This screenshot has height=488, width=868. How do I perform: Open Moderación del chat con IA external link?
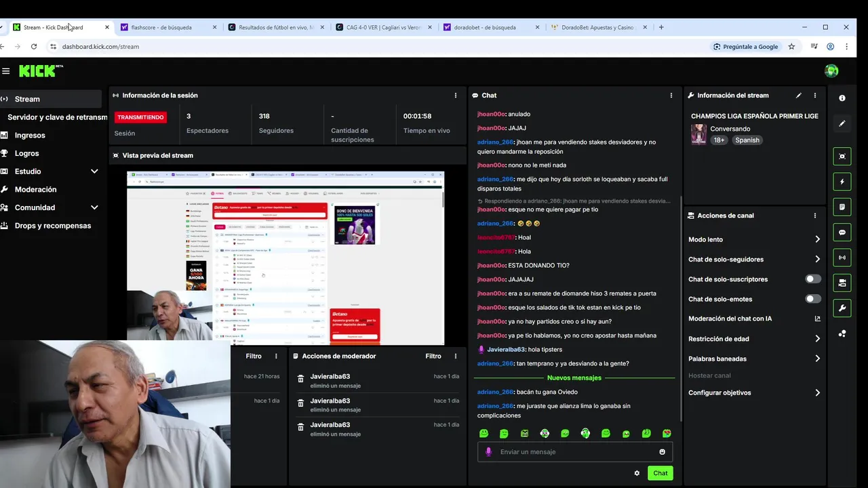click(817, 319)
